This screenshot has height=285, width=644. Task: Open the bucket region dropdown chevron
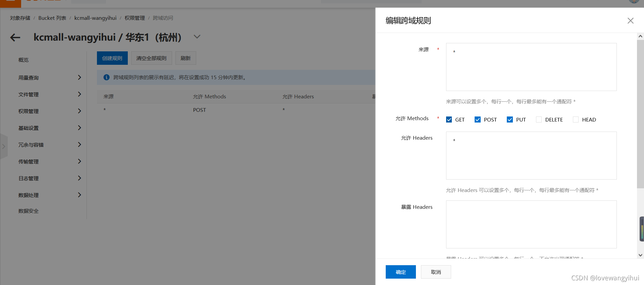click(197, 37)
